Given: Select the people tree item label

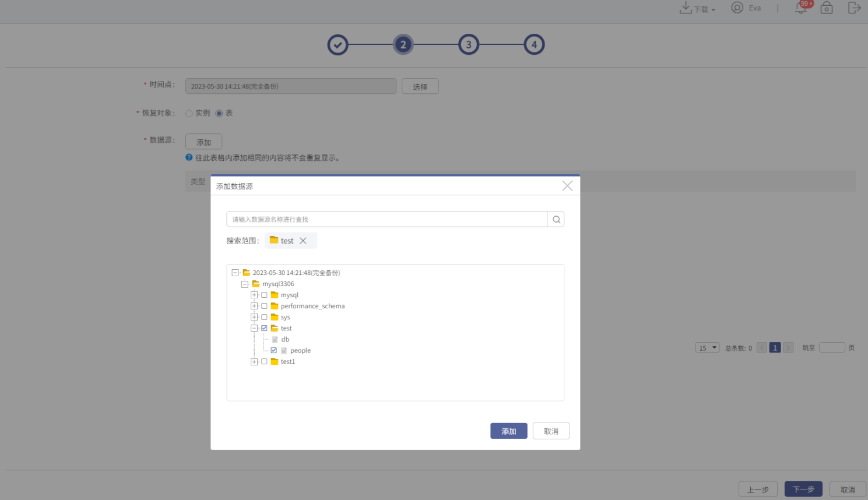Looking at the screenshot, I should pos(300,350).
